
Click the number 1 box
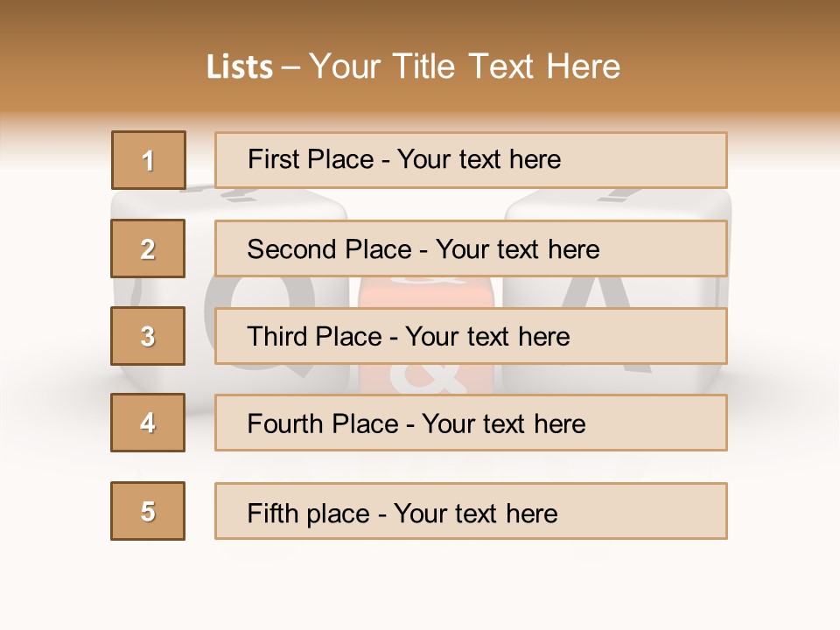point(148,160)
